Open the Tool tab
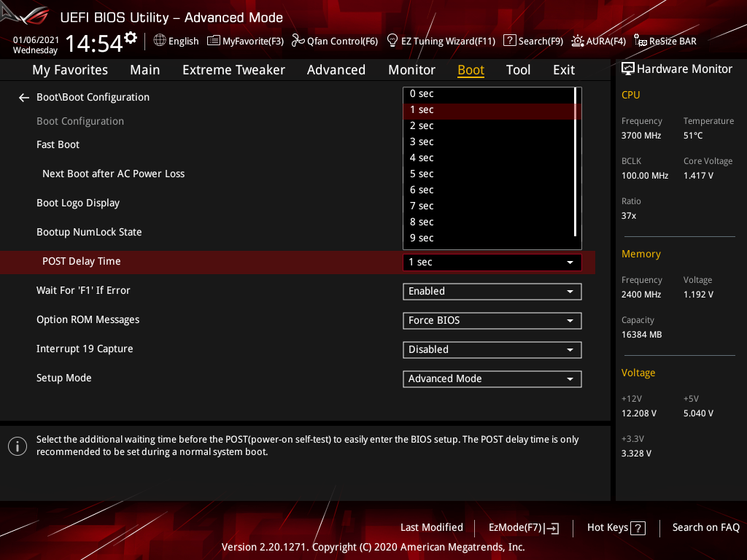Image resolution: width=747 pixels, height=560 pixels. point(518,70)
